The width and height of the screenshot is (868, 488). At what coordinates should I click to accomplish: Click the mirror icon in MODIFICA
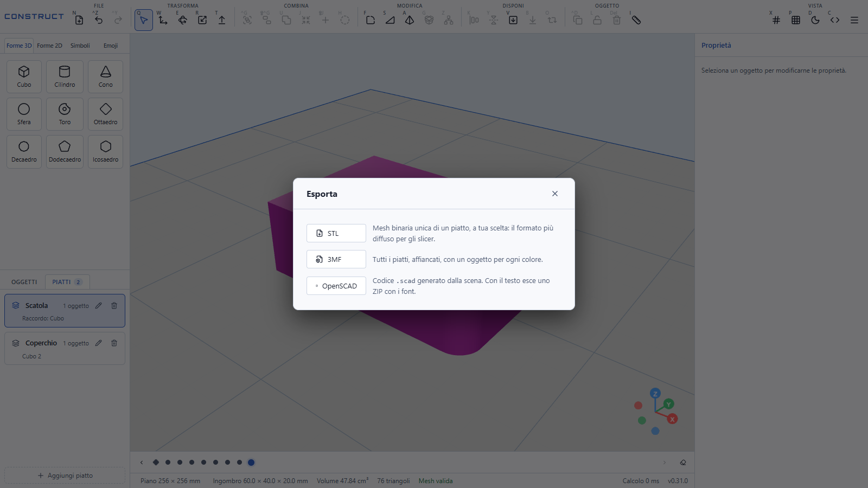click(410, 20)
